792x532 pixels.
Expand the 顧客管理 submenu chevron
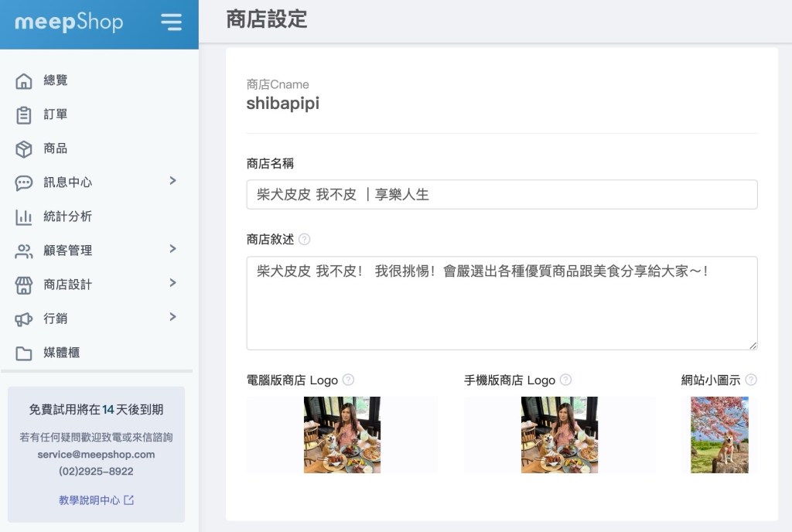coord(172,249)
